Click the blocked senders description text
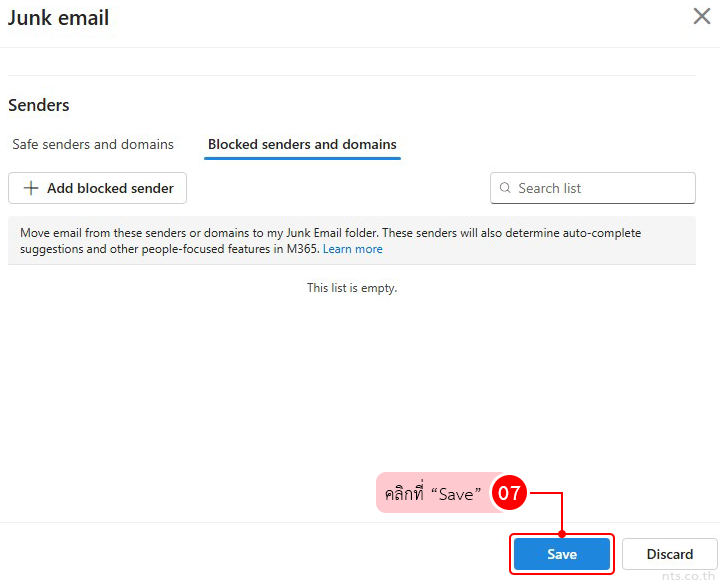This screenshot has width=720, height=583. click(330, 233)
